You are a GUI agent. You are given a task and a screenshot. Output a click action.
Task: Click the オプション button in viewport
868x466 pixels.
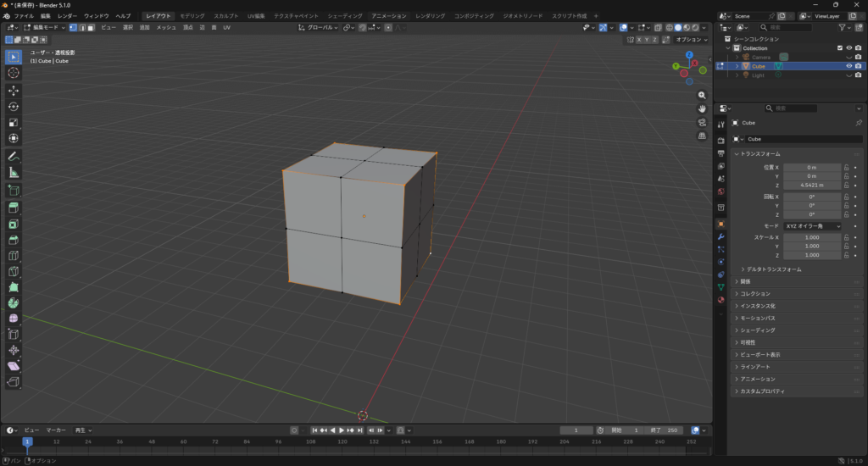coord(690,39)
